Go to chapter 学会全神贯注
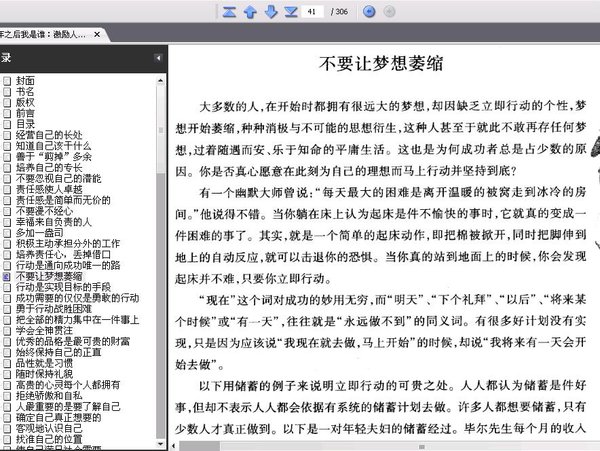The height and width of the screenshot is (451, 600). pos(44,331)
